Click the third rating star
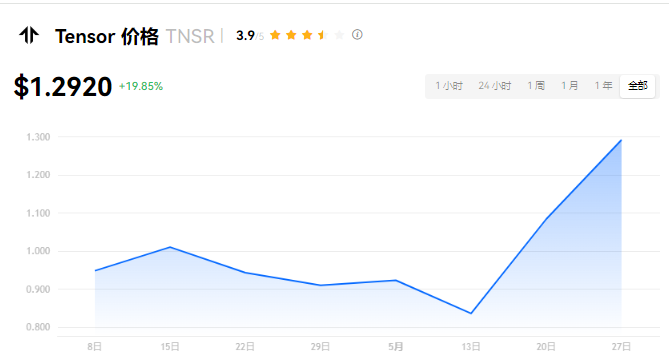Screen dimensions: 669x362 point(307,35)
